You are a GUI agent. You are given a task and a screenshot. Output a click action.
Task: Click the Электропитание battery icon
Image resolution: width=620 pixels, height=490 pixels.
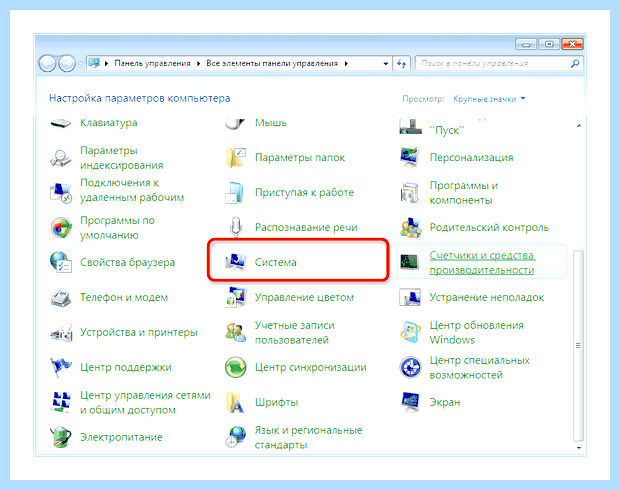60,437
